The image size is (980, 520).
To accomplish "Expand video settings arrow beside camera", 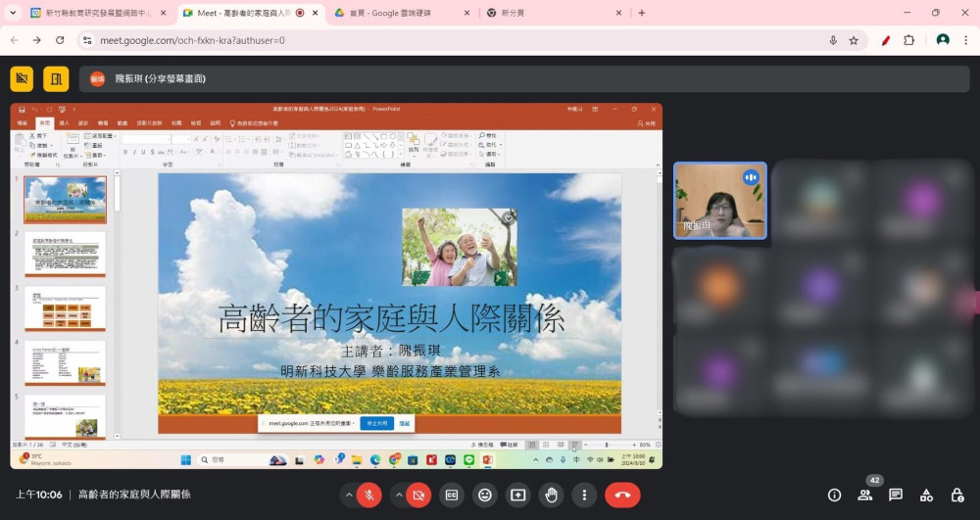I will click(x=398, y=496).
